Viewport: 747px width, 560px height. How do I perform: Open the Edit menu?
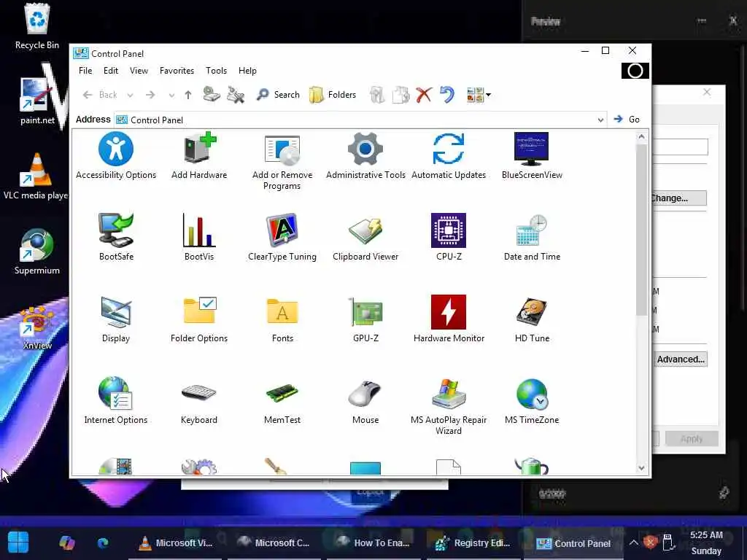click(111, 71)
